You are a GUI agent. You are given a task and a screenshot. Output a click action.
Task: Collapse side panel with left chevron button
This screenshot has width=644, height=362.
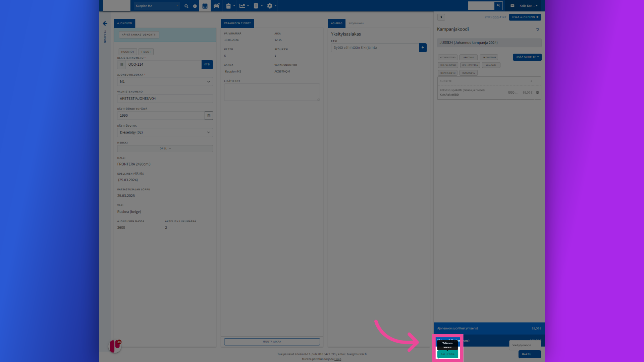coord(441,17)
